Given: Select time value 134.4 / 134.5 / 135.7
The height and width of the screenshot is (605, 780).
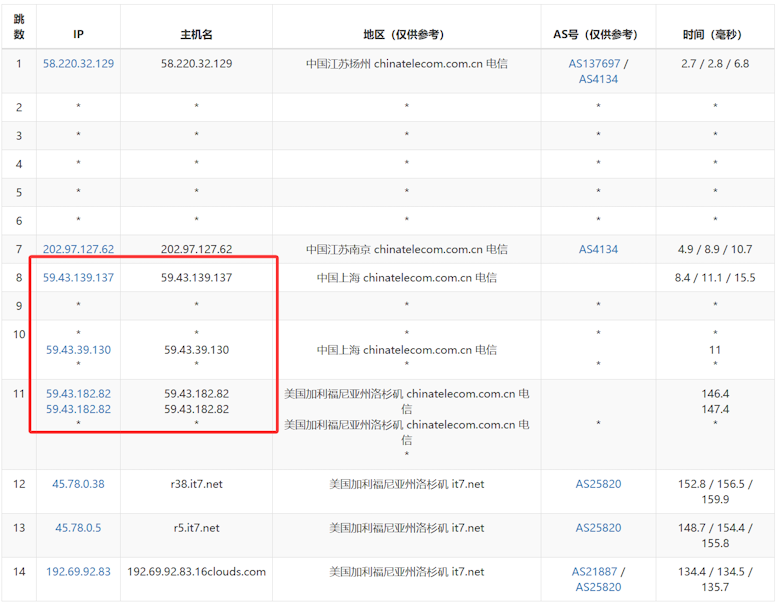Looking at the screenshot, I should pos(715,579).
